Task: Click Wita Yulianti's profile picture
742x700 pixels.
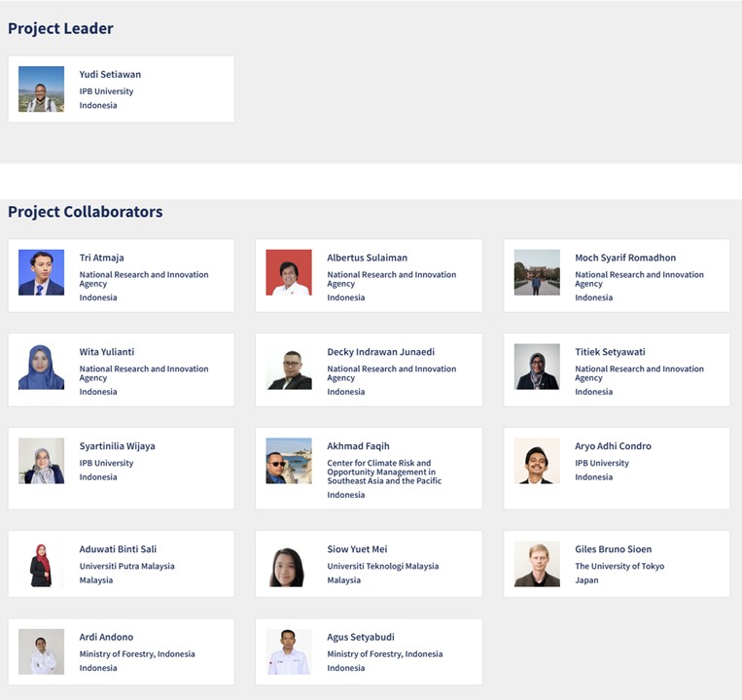Action: click(x=41, y=367)
